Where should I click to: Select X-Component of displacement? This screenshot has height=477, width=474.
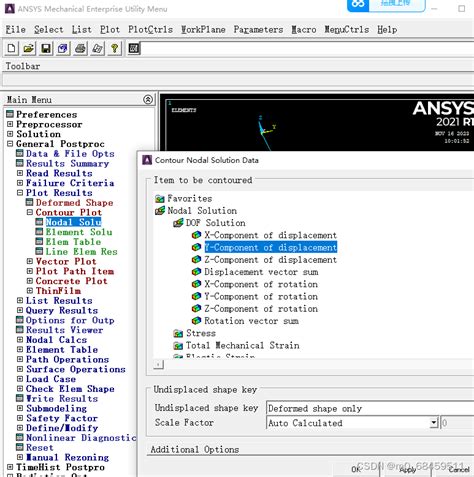point(270,235)
